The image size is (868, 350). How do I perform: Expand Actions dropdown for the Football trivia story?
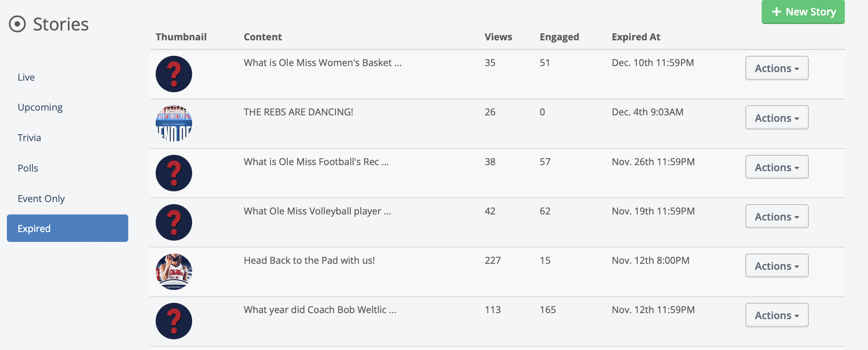tap(777, 167)
